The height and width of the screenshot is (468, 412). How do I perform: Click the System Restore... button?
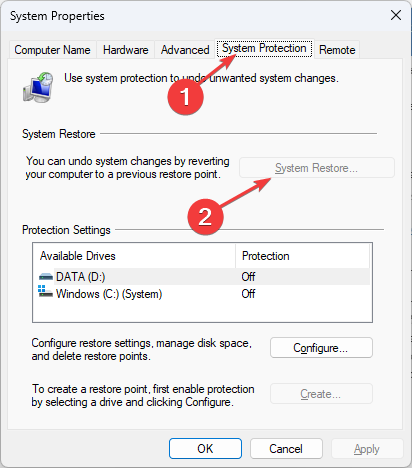pos(317,168)
